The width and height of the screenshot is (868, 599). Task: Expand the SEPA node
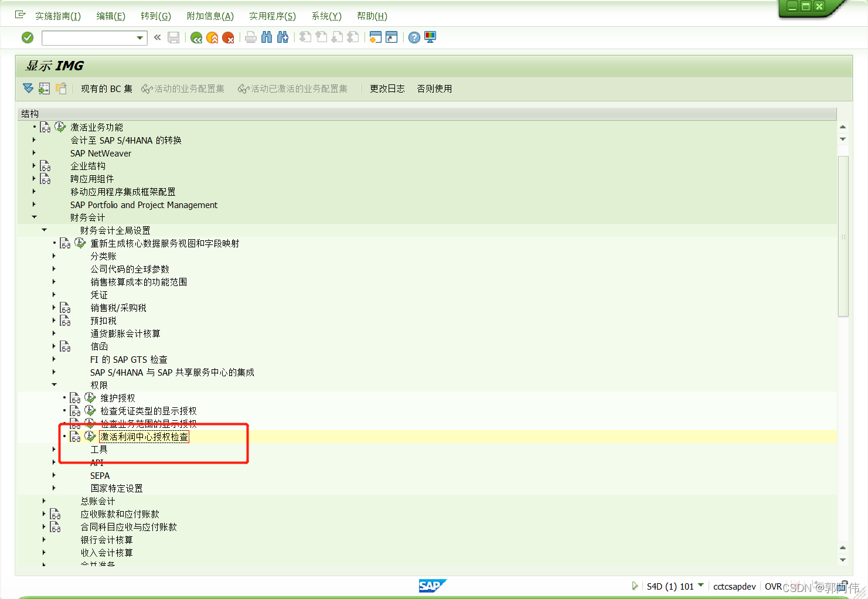(x=54, y=475)
